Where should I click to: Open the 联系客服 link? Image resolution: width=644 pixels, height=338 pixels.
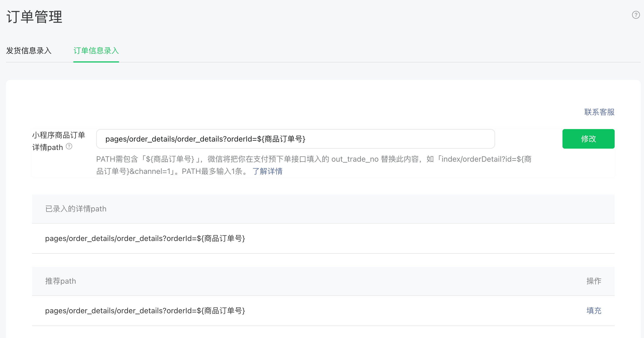tap(599, 112)
